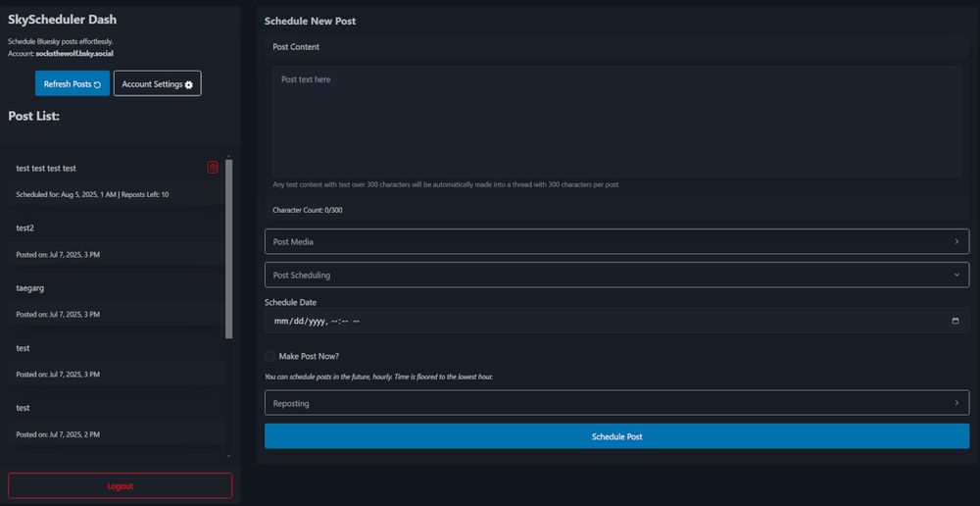
Task: Select the 'test2' post entry
Action: click(x=25, y=228)
